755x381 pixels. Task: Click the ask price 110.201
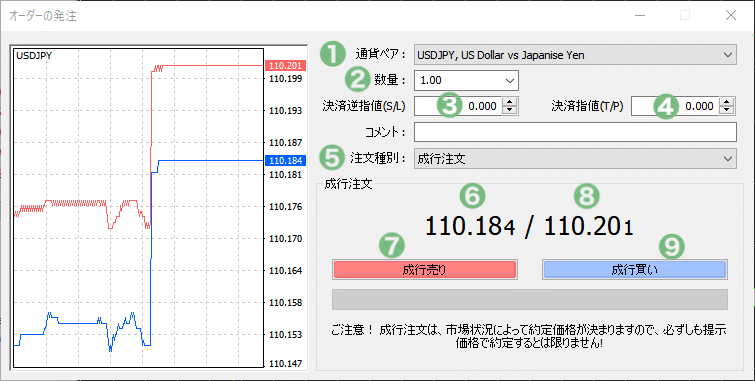(588, 226)
